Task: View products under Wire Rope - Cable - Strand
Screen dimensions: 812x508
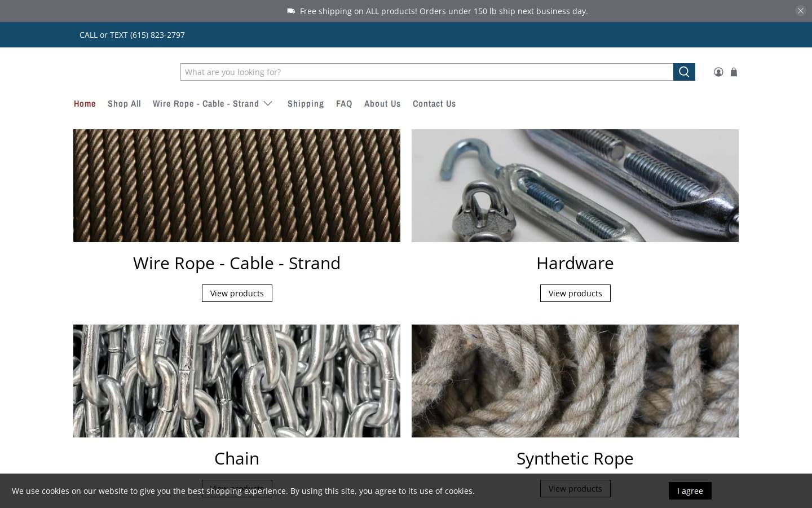Action: (237, 293)
